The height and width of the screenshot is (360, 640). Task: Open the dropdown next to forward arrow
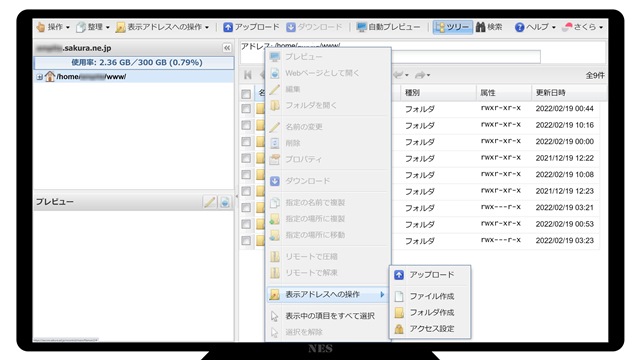click(428, 75)
